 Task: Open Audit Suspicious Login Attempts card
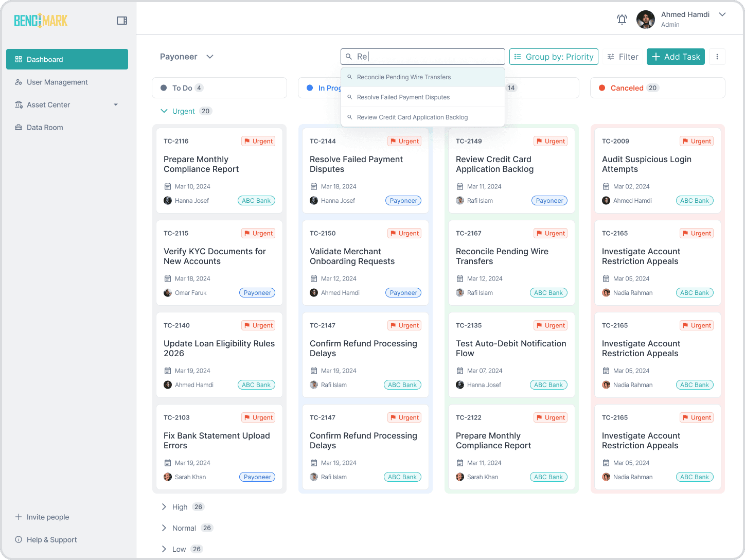point(658,171)
